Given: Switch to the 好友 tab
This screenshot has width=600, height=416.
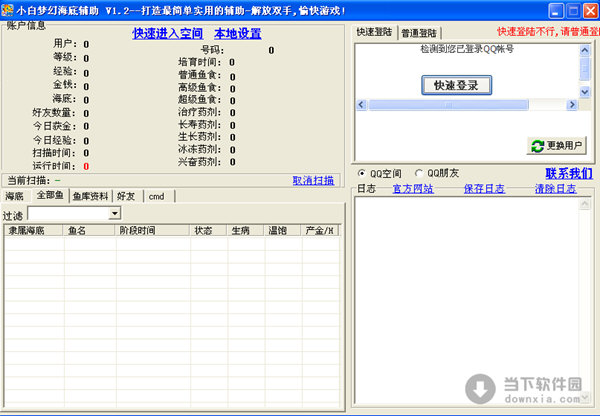Looking at the screenshot, I should 126,196.
